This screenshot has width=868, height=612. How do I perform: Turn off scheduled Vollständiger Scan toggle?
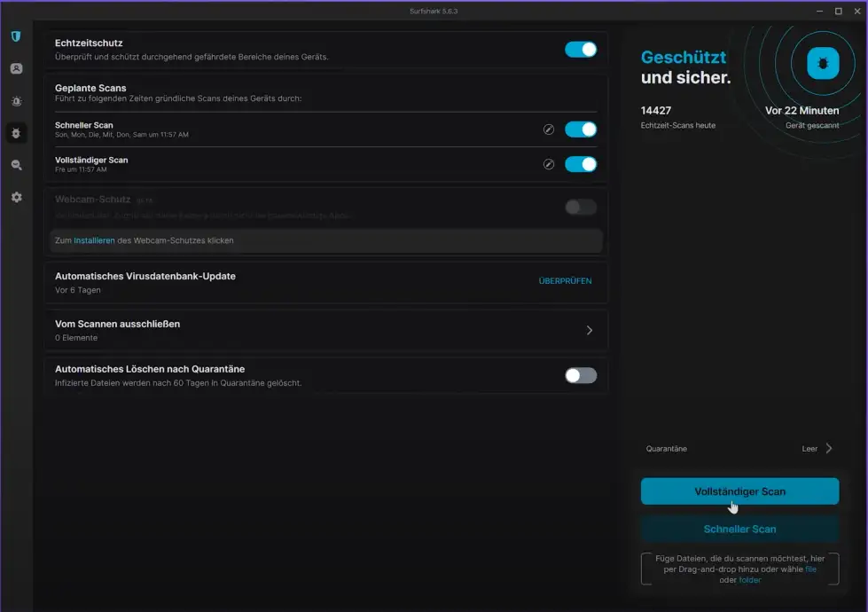581,164
